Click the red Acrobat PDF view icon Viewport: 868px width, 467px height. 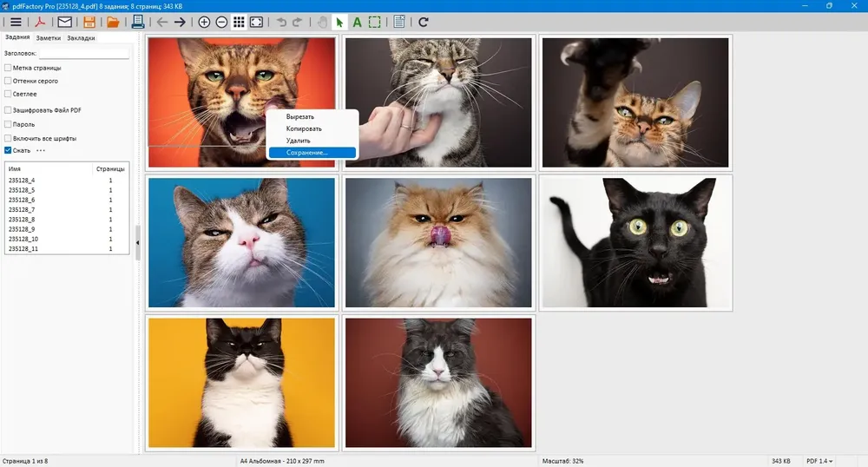(x=40, y=22)
